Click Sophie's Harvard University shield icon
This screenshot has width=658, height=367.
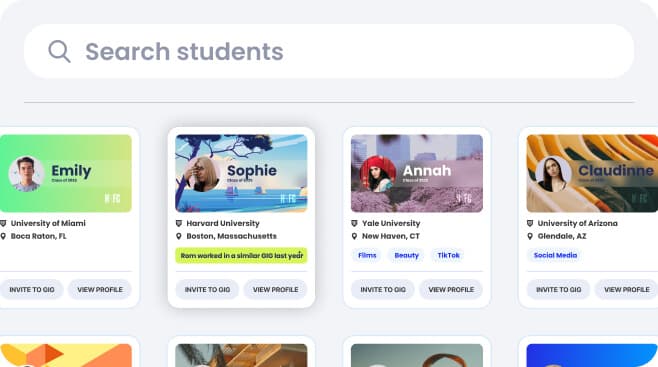[x=179, y=223]
